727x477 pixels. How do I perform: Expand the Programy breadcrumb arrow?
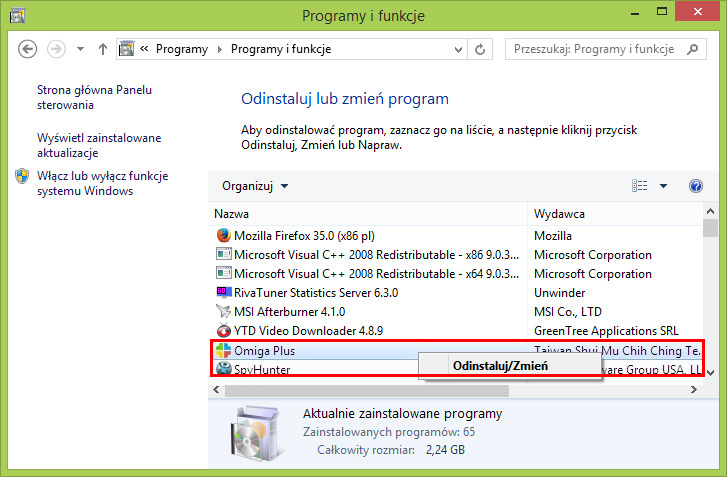pos(220,49)
